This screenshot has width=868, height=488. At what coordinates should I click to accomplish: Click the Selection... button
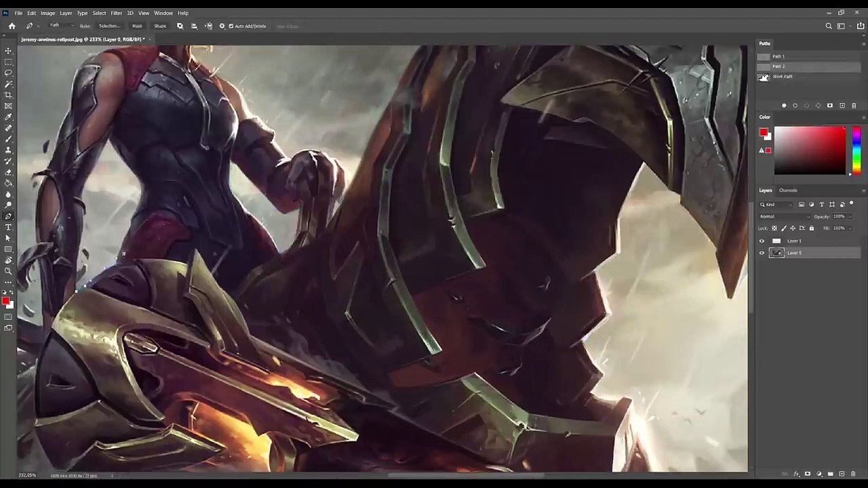point(109,26)
